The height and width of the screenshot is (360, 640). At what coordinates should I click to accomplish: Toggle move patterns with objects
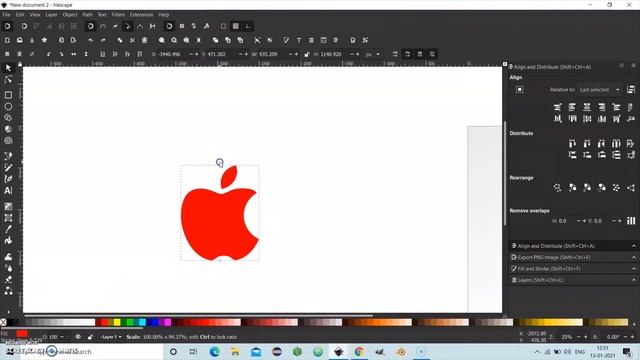[432, 54]
